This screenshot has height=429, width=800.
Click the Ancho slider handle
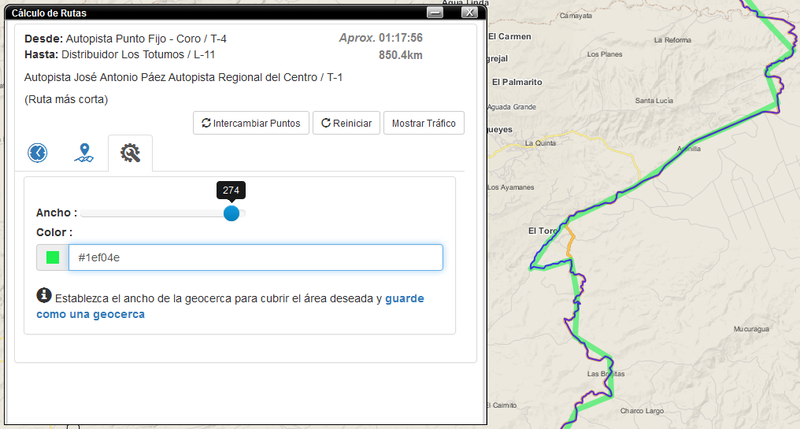(x=231, y=213)
